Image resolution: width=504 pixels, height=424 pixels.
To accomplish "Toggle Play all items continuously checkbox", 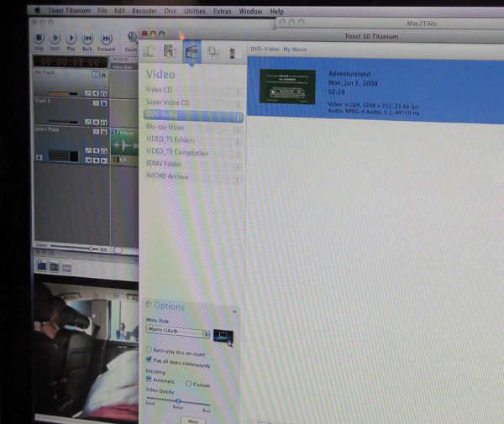I will coord(149,359).
